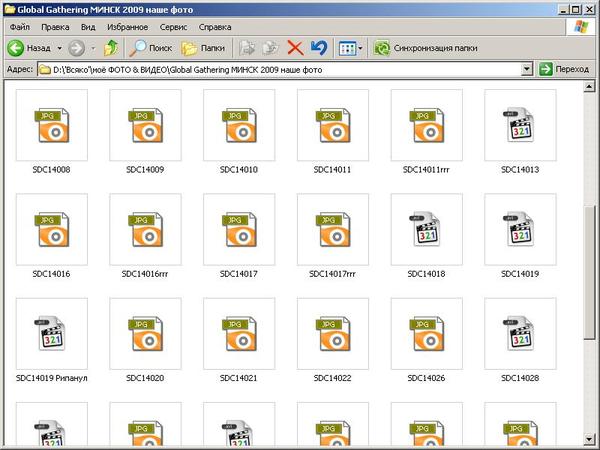This screenshot has width=600, height=450.
Task: Select the SDC14016 JPG file
Action: point(52,236)
